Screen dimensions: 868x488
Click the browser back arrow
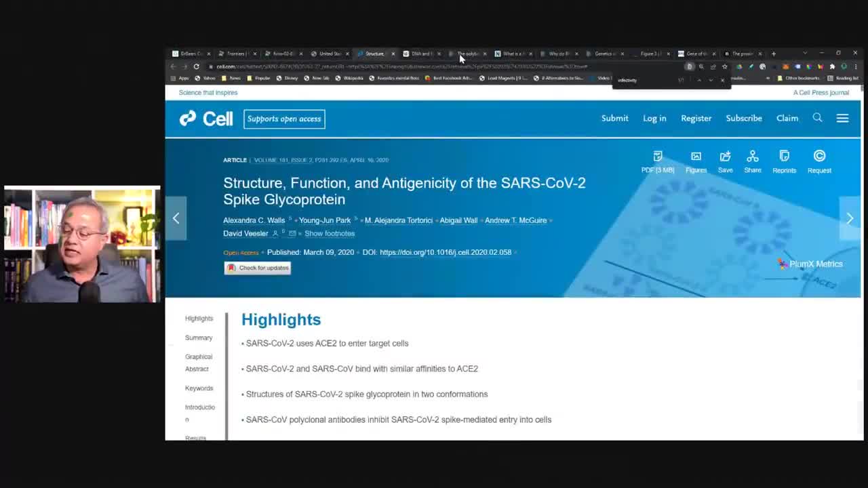[x=173, y=66]
